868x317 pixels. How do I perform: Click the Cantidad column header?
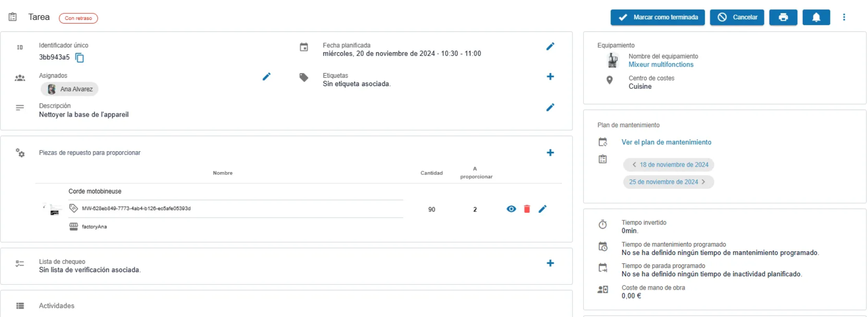[x=431, y=173]
